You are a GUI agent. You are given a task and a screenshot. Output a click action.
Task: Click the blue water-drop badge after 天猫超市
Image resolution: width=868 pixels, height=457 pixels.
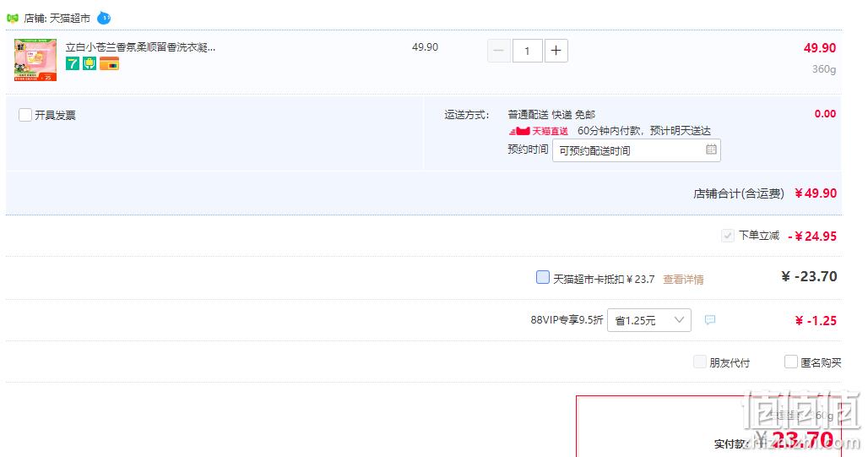tap(104, 19)
